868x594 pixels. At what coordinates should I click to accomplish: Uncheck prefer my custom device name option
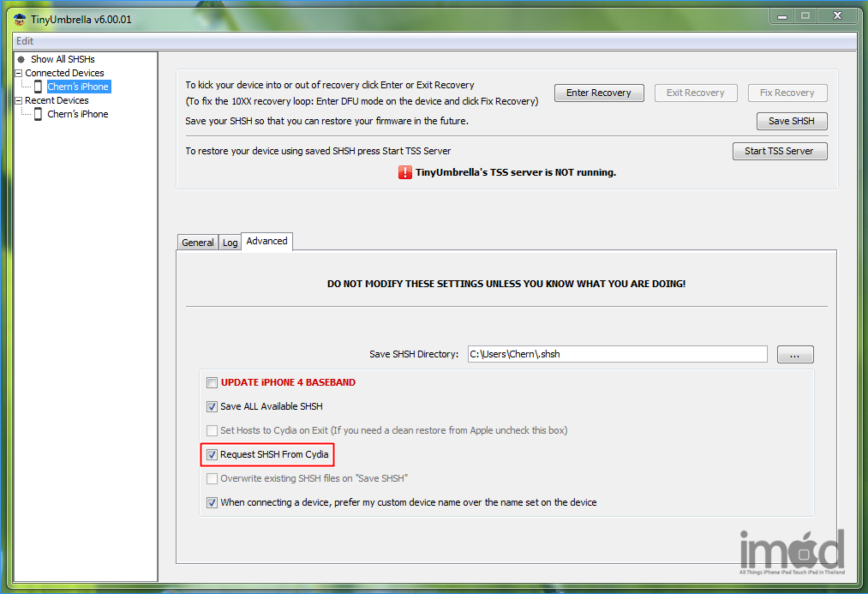[212, 502]
